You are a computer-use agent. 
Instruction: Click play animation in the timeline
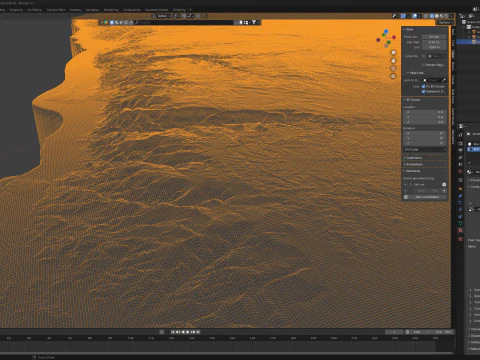(188, 332)
